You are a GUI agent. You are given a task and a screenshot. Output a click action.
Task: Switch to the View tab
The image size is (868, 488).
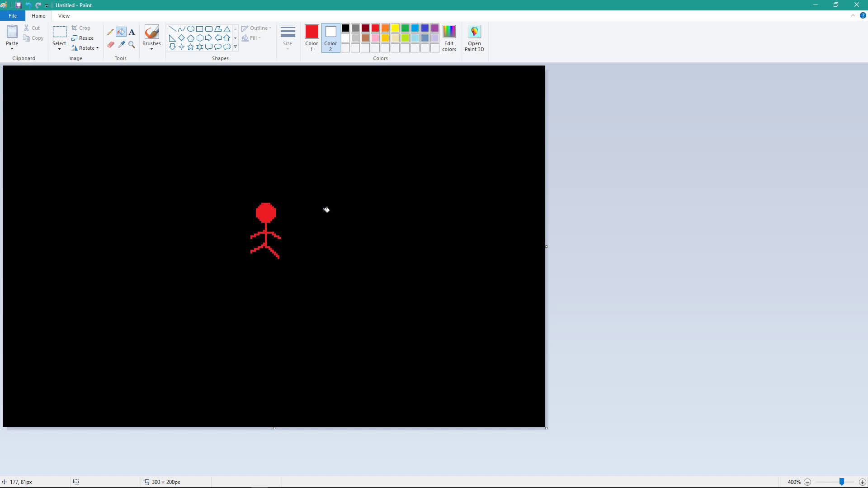click(x=64, y=16)
